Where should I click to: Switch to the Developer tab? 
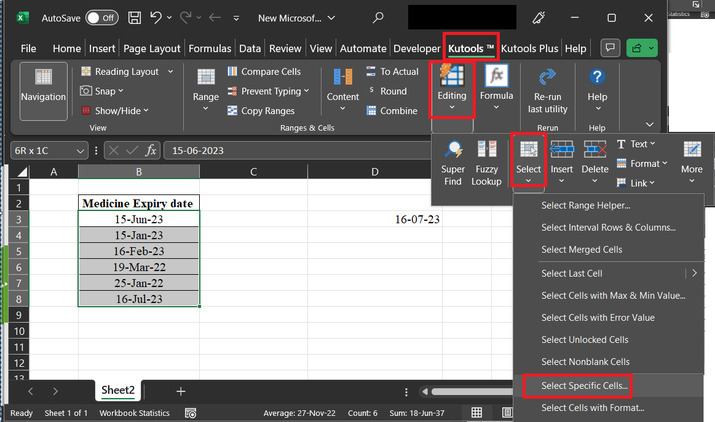pos(417,48)
